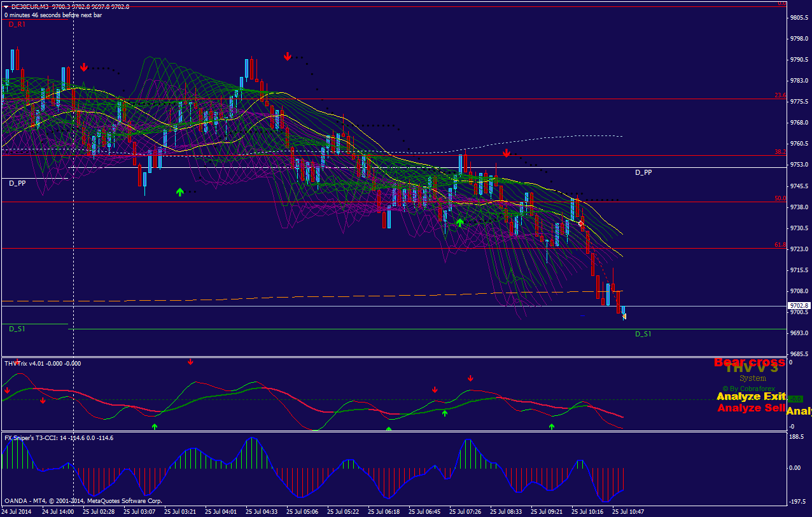Click the 25 Jul 10:47 time axis label
812x517 pixels.
(x=628, y=511)
